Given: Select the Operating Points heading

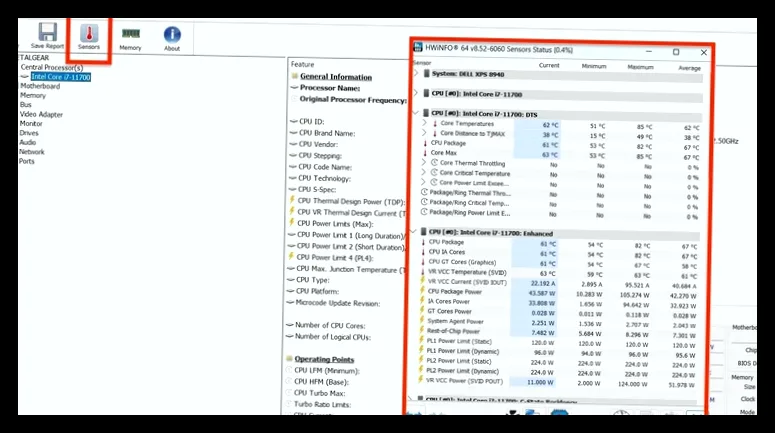Looking at the screenshot, I should pyautogui.click(x=324, y=359).
